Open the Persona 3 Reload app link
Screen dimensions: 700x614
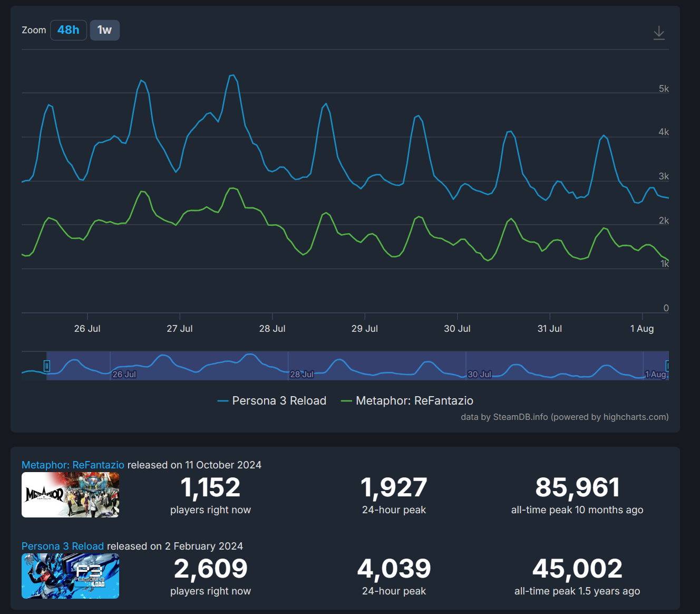[x=63, y=546]
